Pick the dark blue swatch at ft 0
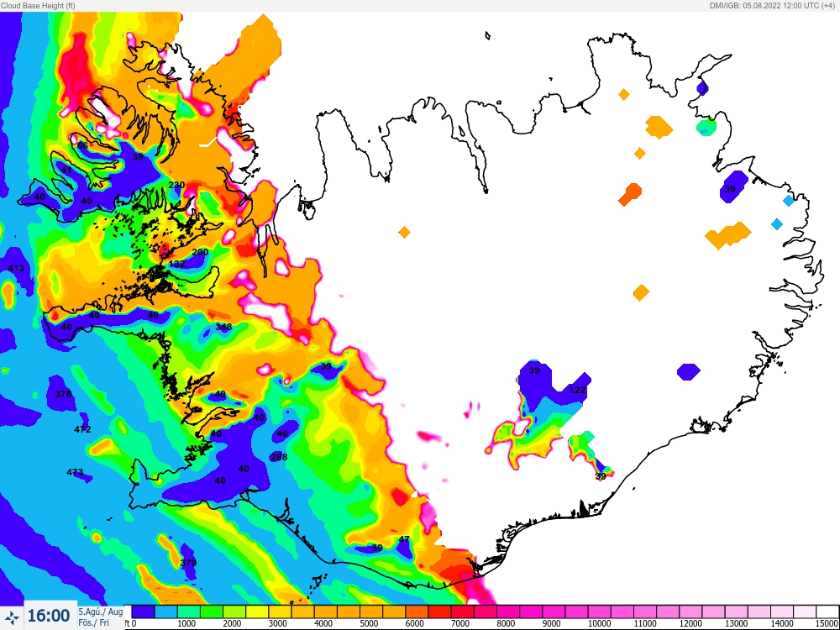Viewport: 840px width, 630px height. 143,612
